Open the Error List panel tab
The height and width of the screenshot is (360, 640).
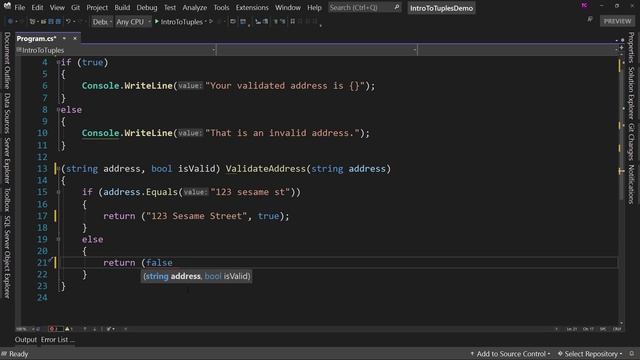pos(57,340)
